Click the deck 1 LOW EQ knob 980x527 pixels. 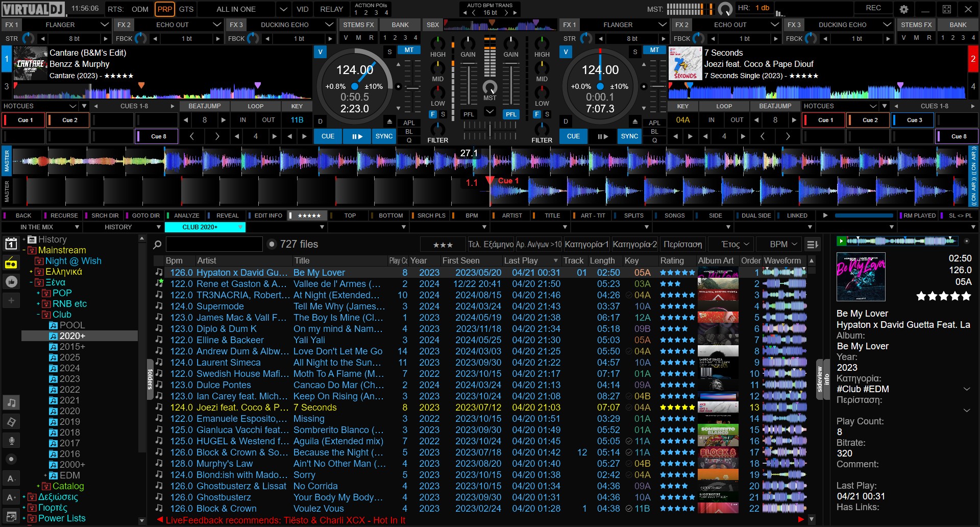coord(437,92)
